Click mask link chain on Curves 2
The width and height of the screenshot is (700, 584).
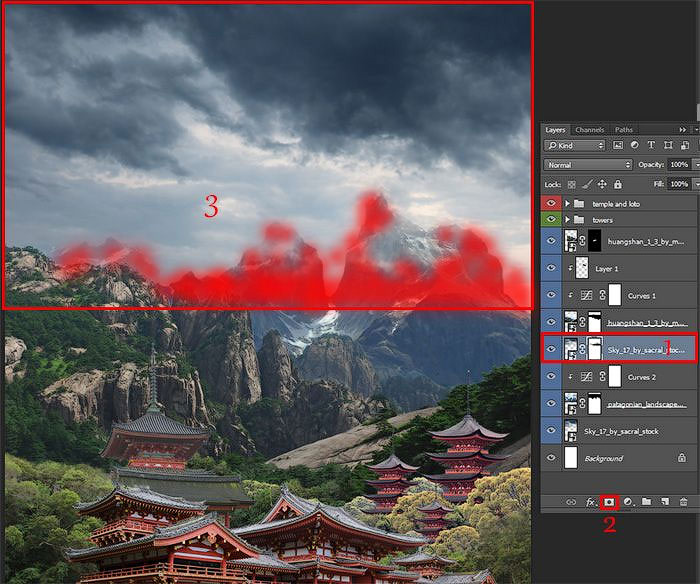coord(602,377)
